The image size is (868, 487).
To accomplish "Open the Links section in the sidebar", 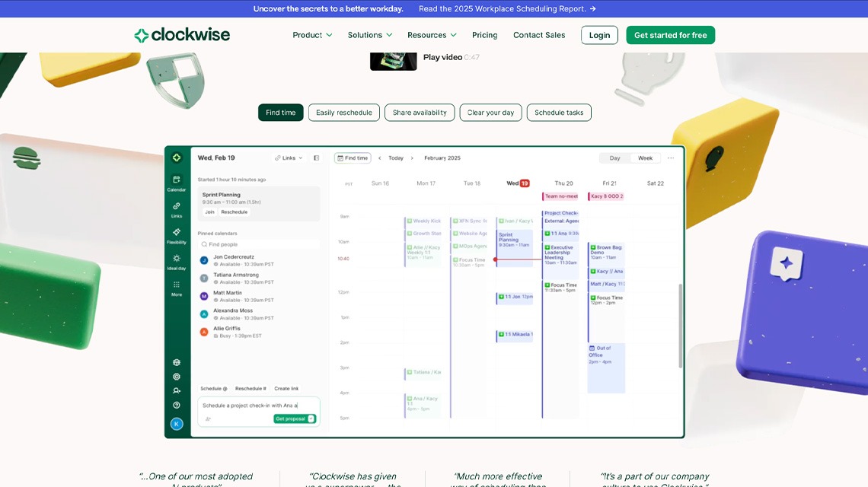I will 176,207.
